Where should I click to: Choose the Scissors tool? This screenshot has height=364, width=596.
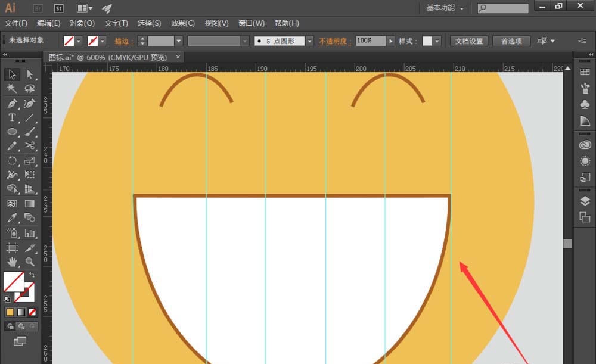(x=30, y=146)
